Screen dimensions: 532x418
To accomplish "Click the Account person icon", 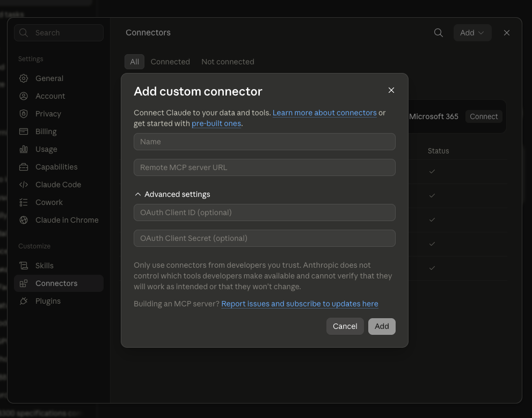I will click(x=24, y=96).
